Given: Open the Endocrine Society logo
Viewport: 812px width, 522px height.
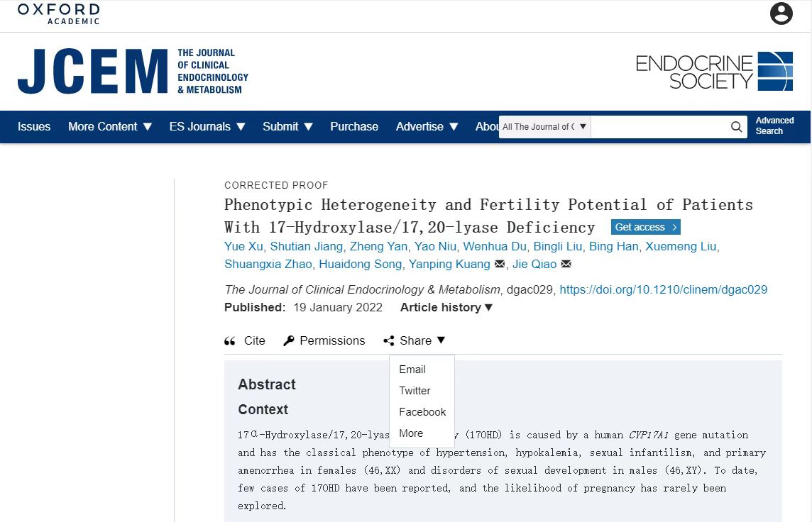Looking at the screenshot, I should tap(714, 71).
